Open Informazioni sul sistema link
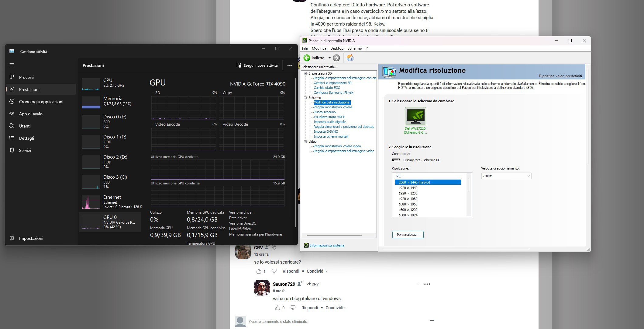 click(327, 245)
